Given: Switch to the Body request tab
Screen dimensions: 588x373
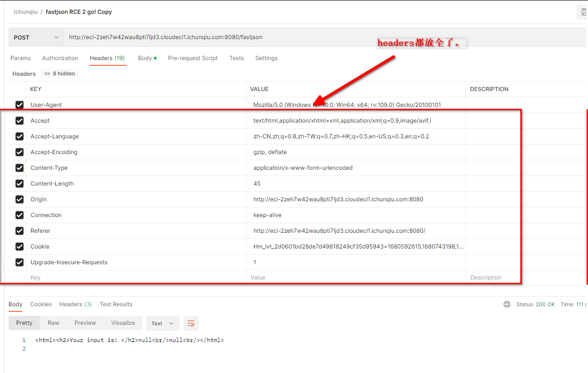Looking at the screenshot, I should [145, 58].
